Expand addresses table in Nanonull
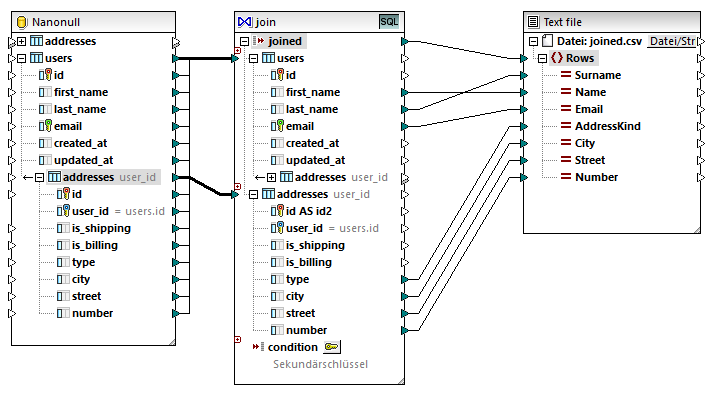Viewport: 713px width, 397px height. point(21,41)
